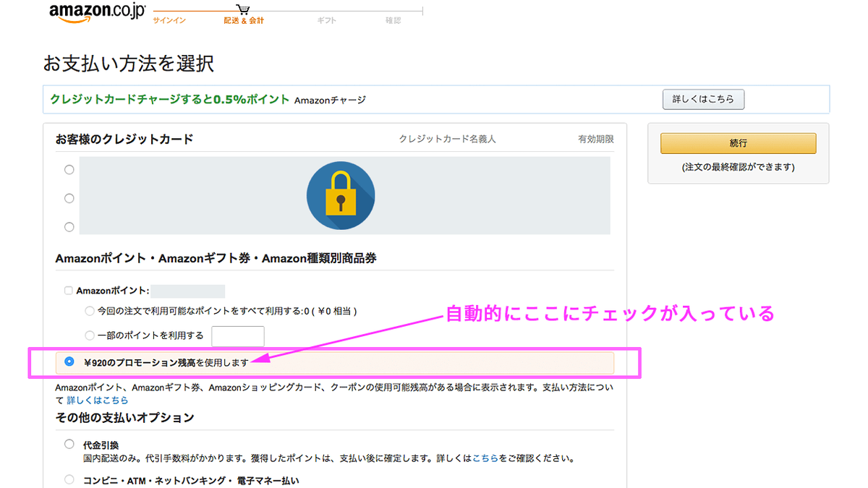Select the first credit card radio button
868x488 pixels.
point(69,170)
